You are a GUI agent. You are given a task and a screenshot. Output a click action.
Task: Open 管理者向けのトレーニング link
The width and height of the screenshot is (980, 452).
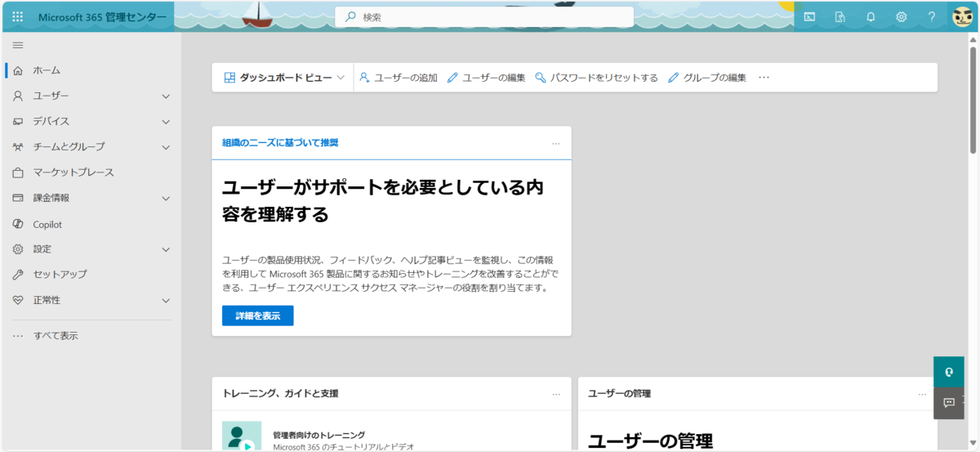(x=318, y=435)
